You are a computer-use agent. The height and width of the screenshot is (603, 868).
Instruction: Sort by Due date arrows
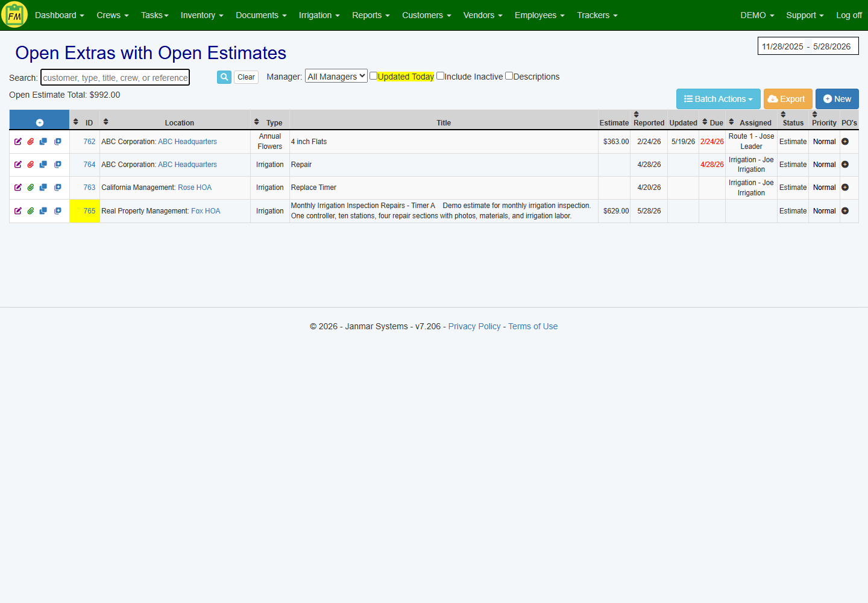click(x=705, y=122)
